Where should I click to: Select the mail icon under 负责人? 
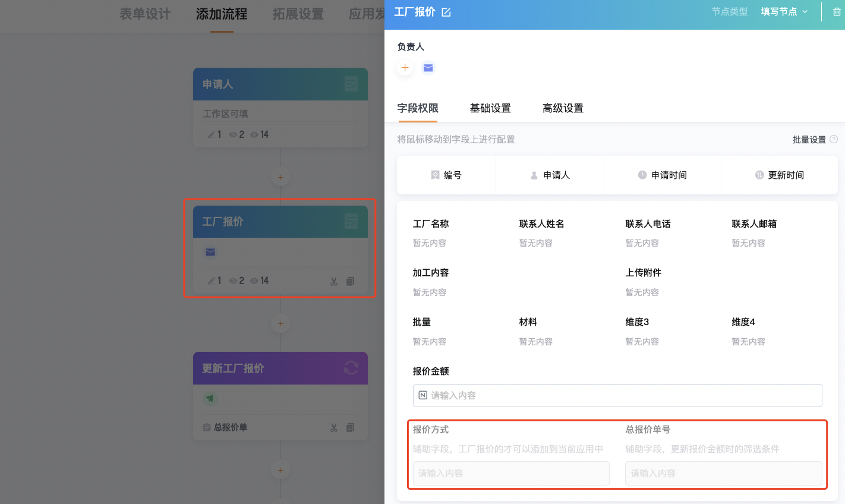click(428, 68)
